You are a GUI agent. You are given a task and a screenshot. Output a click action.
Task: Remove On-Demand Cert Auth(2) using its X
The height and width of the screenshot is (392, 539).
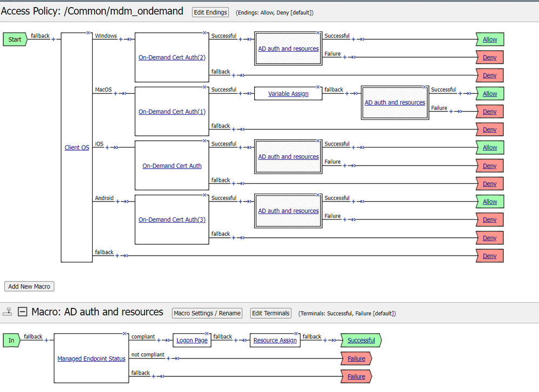tap(205, 33)
